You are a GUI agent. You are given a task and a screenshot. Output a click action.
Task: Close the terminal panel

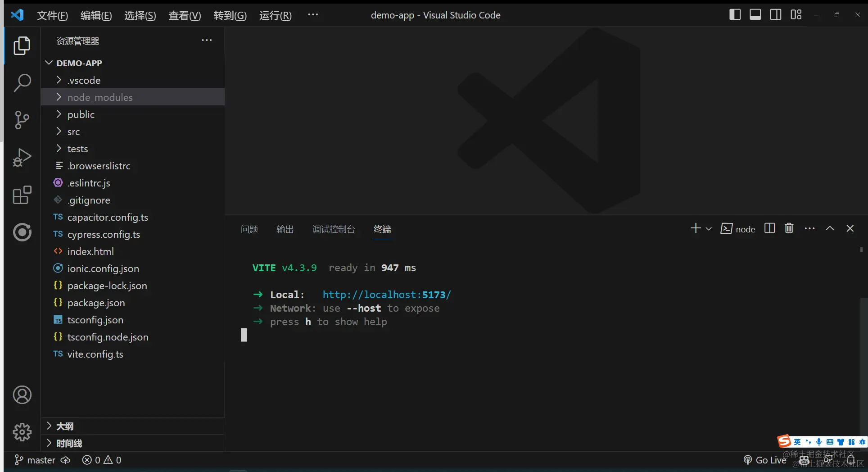click(x=850, y=228)
